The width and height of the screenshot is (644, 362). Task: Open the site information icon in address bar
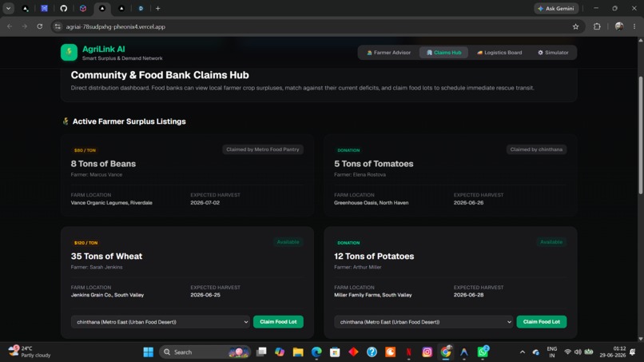point(58,26)
